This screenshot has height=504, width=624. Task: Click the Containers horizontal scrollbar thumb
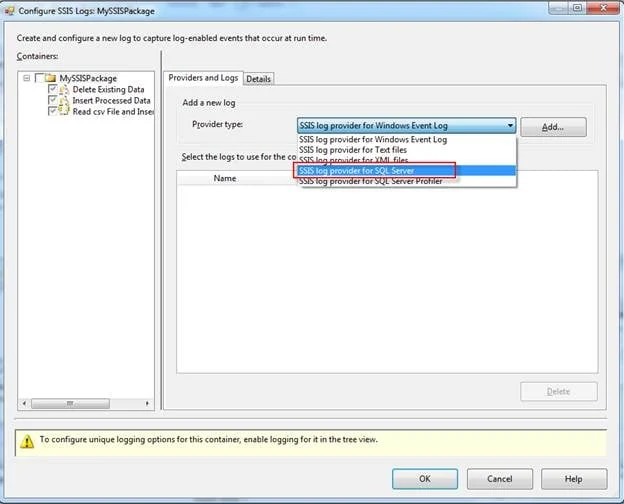coord(70,404)
